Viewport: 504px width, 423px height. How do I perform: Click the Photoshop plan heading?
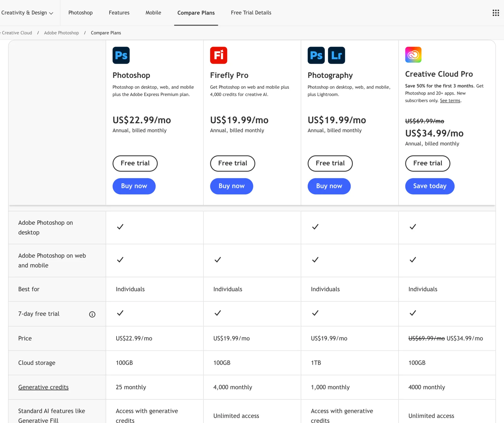(131, 75)
